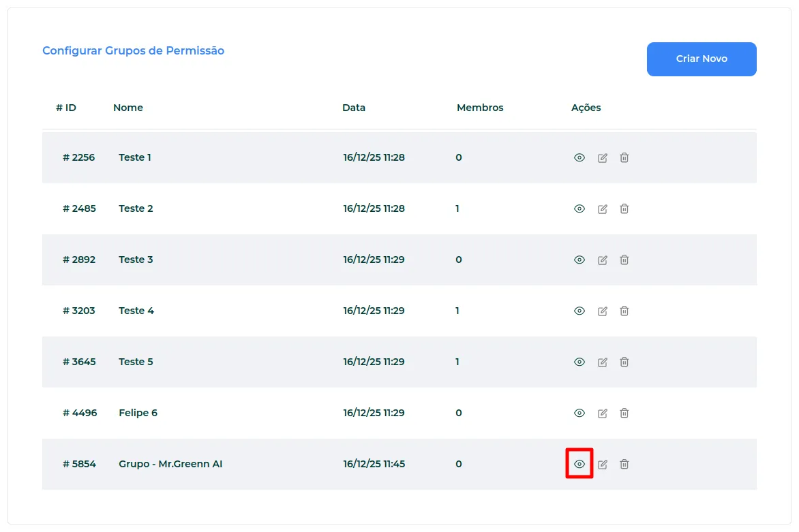Click the # ID column header

coord(66,108)
